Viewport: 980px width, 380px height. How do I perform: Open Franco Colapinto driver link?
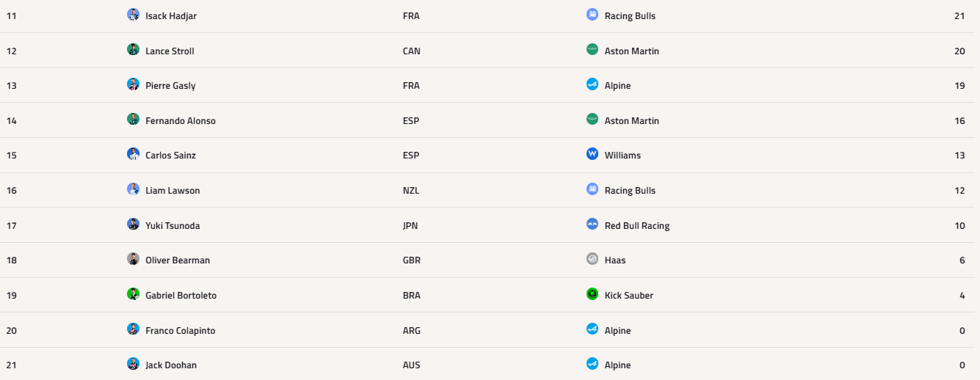tap(180, 331)
